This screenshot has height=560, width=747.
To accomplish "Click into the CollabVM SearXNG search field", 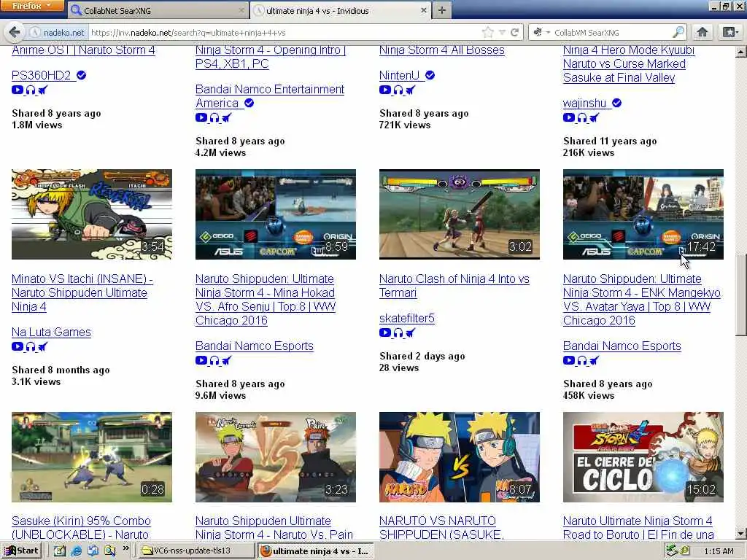I will (612, 32).
